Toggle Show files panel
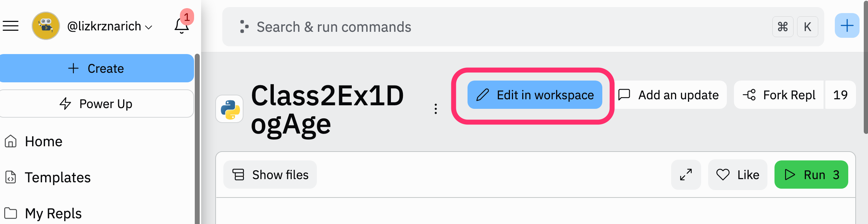868x224 pixels. (270, 175)
